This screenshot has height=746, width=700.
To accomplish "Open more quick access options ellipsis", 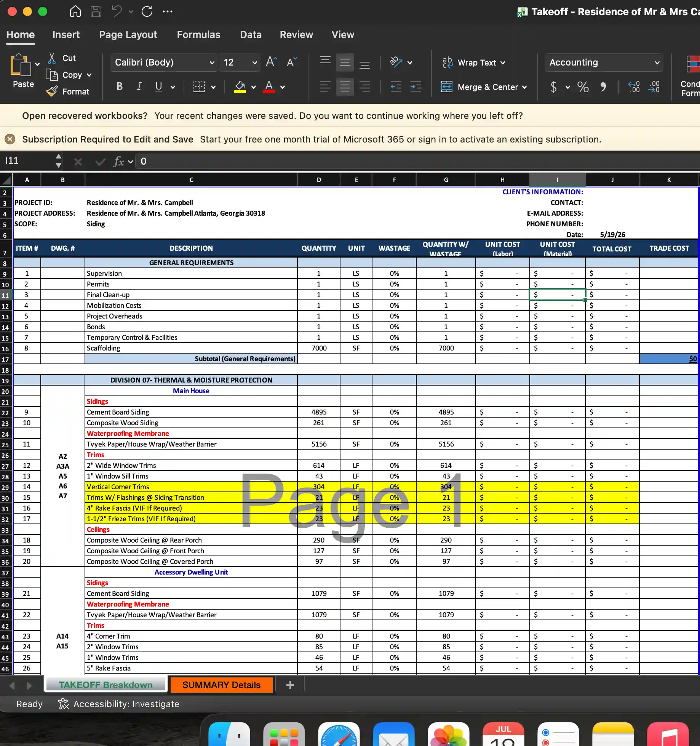I will (x=168, y=11).
